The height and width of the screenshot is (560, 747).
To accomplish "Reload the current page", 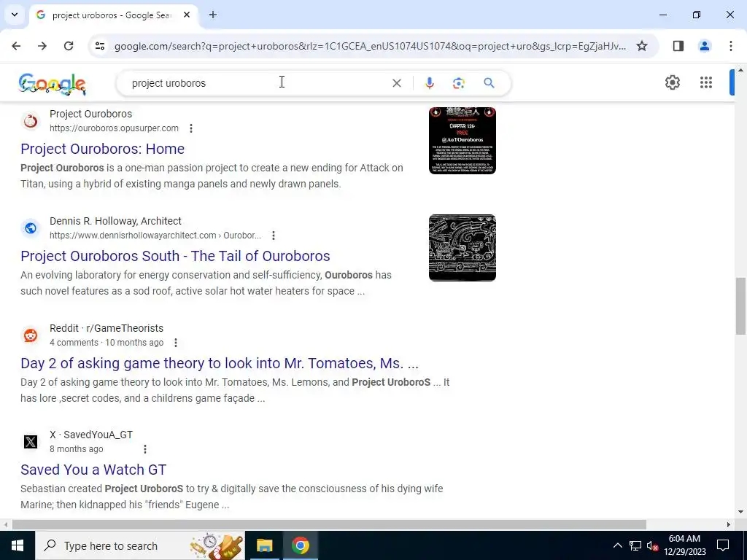I will point(69,46).
